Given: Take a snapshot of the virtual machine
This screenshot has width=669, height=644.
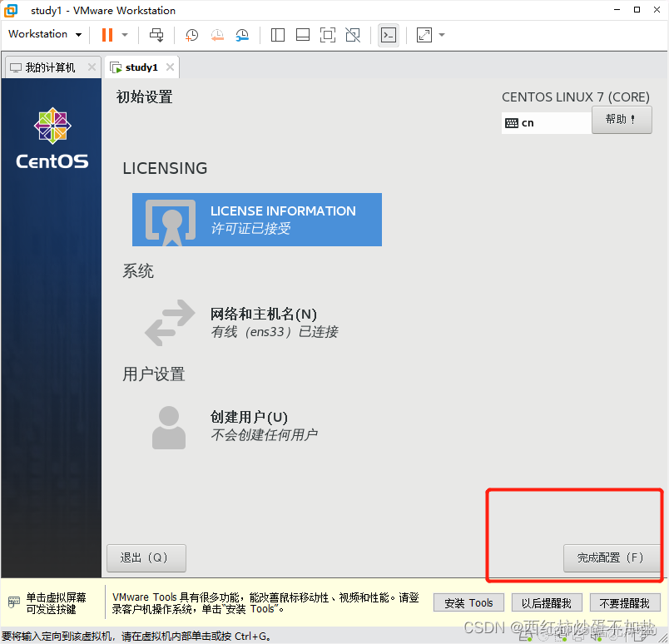Looking at the screenshot, I should (x=191, y=35).
